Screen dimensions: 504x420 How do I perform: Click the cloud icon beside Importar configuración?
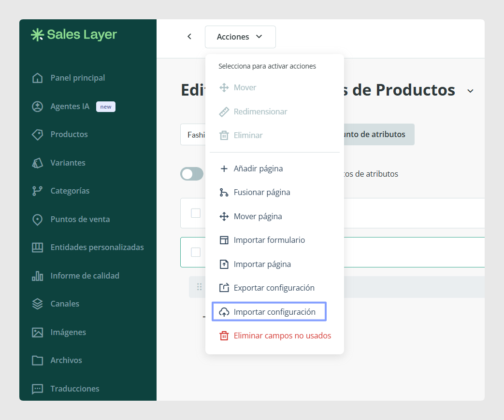pyautogui.click(x=224, y=312)
